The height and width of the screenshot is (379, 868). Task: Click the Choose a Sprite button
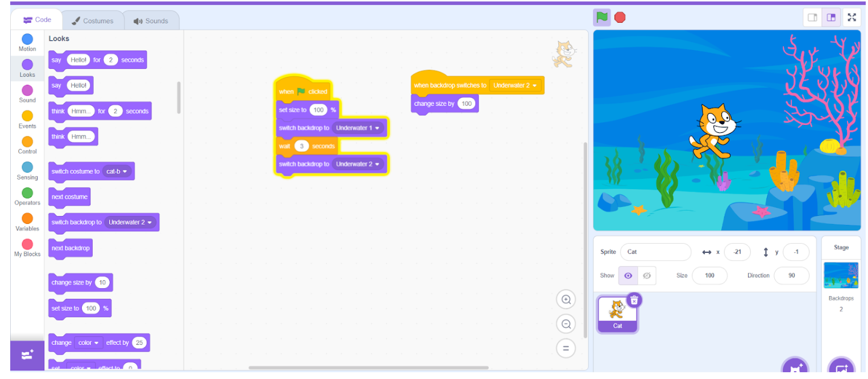coord(795,368)
